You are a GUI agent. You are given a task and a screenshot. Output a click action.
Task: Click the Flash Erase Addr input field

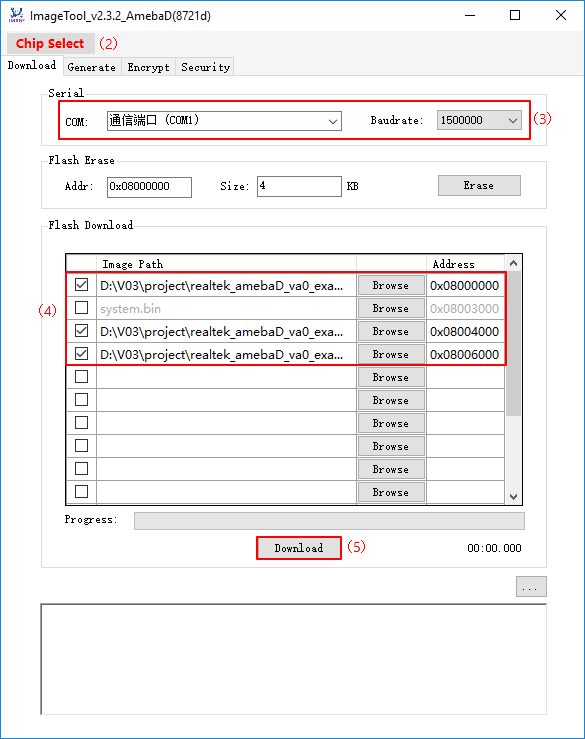click(x=149, y=187)
